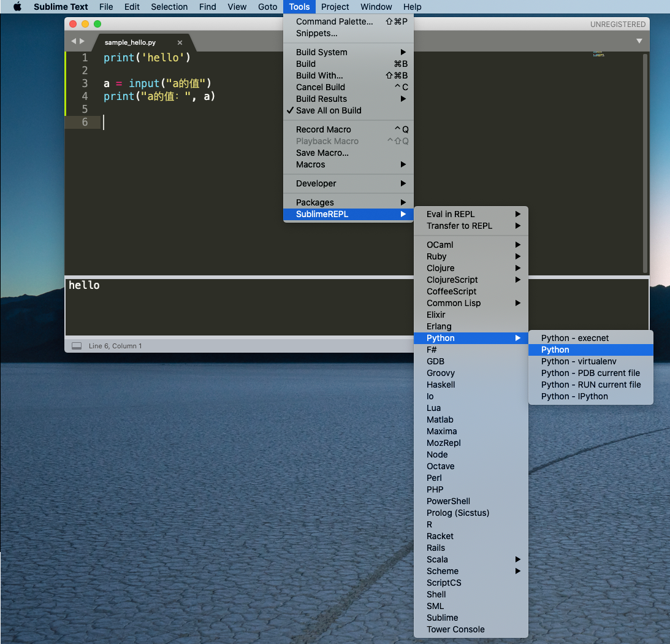
Task: Select Python - PDB current file
Action: click(x=591, y=373)
